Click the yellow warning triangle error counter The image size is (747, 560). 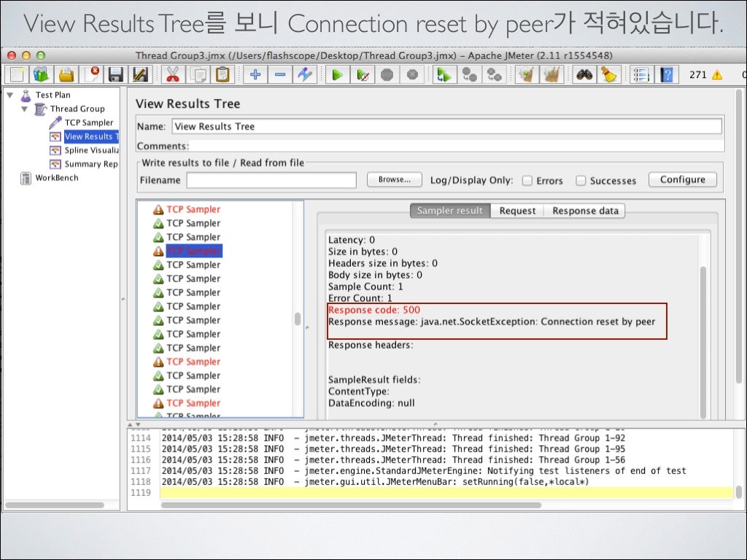tap(717, 75)
